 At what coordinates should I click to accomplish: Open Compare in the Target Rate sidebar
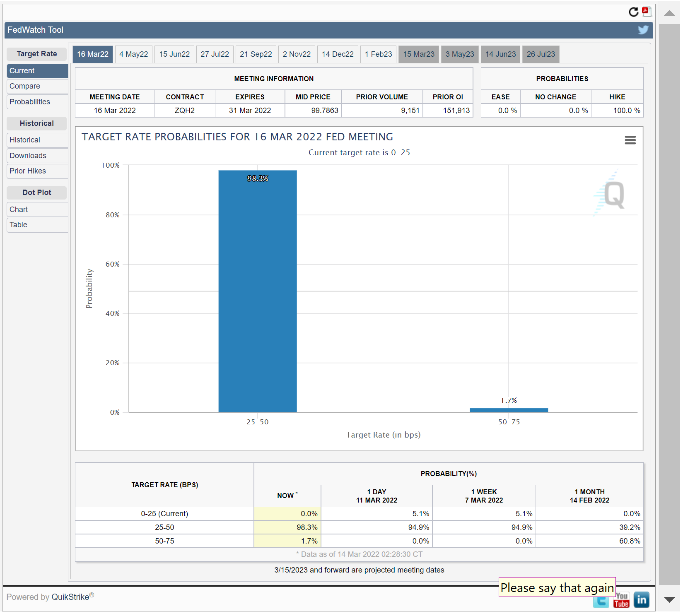click(25, 86)
